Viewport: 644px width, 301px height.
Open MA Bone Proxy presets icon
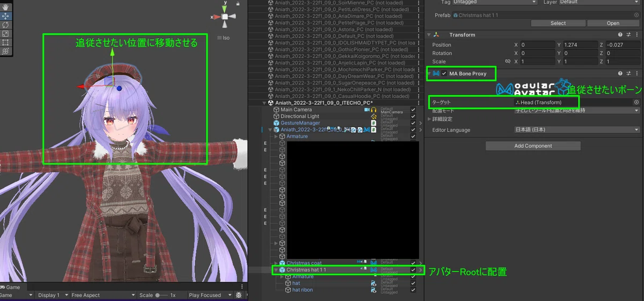(628, 73)
